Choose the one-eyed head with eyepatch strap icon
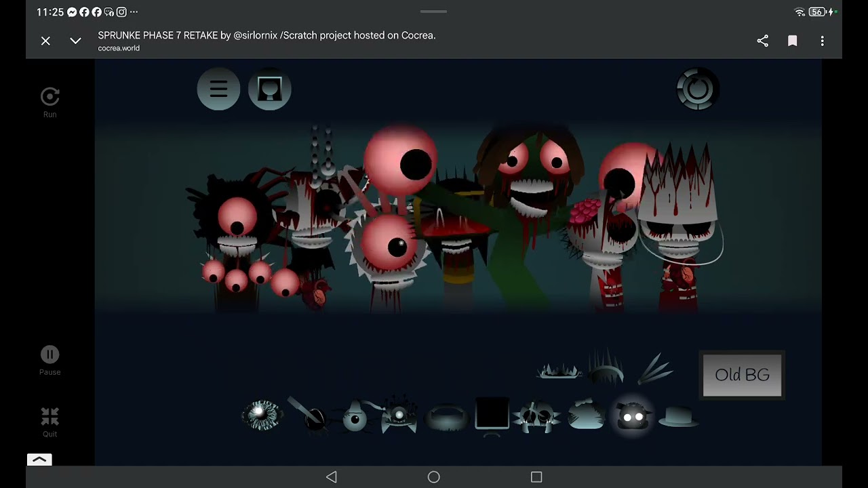This screenshot has height=488, width=868. (x=355, y=416)
